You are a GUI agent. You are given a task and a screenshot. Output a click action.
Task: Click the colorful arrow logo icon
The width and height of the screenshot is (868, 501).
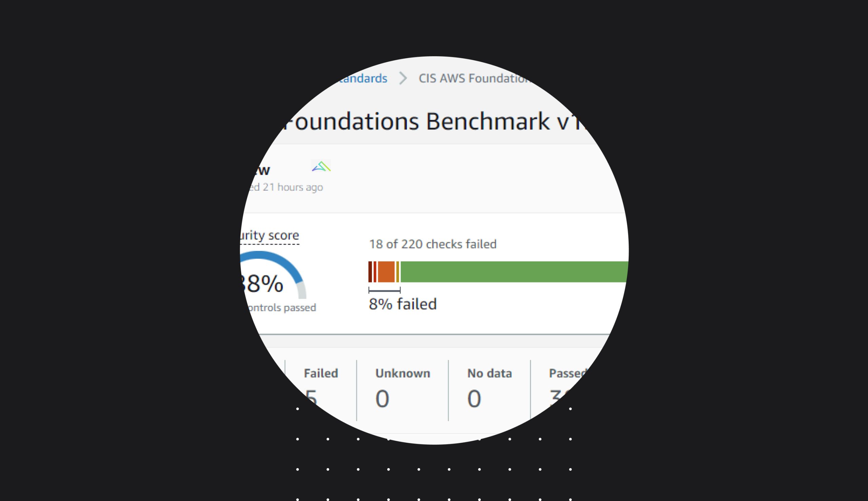[x=321, y=167]
